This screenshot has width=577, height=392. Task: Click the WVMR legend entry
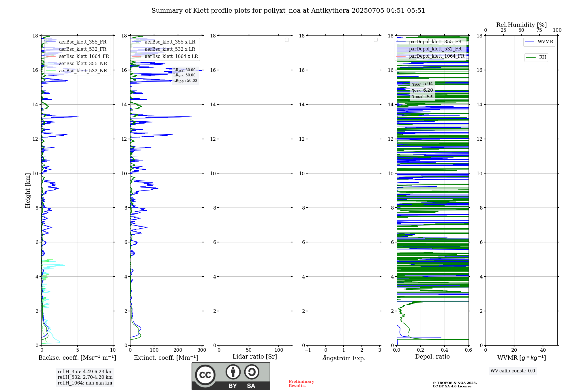click(x=545, y=42)
